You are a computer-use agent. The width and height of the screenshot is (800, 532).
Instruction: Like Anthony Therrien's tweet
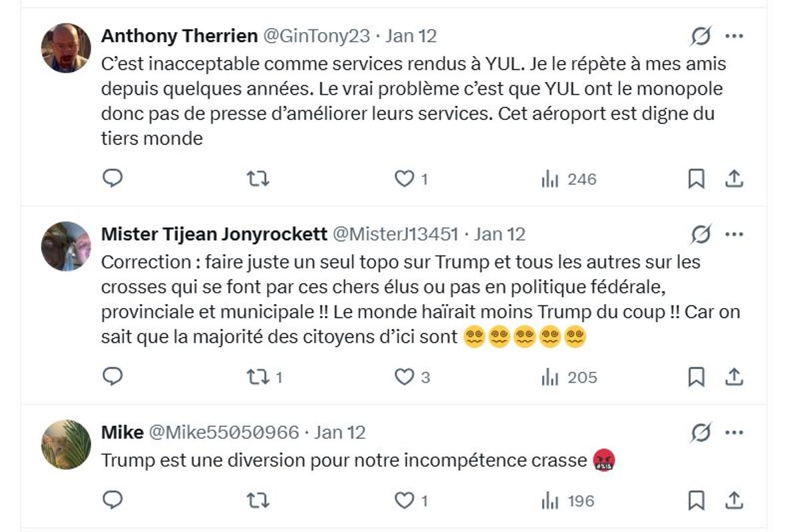(x=404, y=179)
